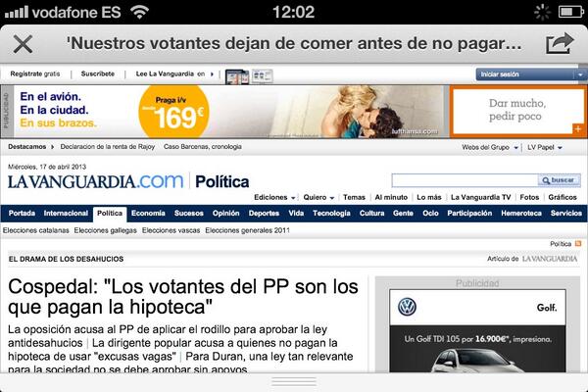Screen dimensions: 588x392
Task: Click the Política RSS feed icon
Action: (578, 243)
